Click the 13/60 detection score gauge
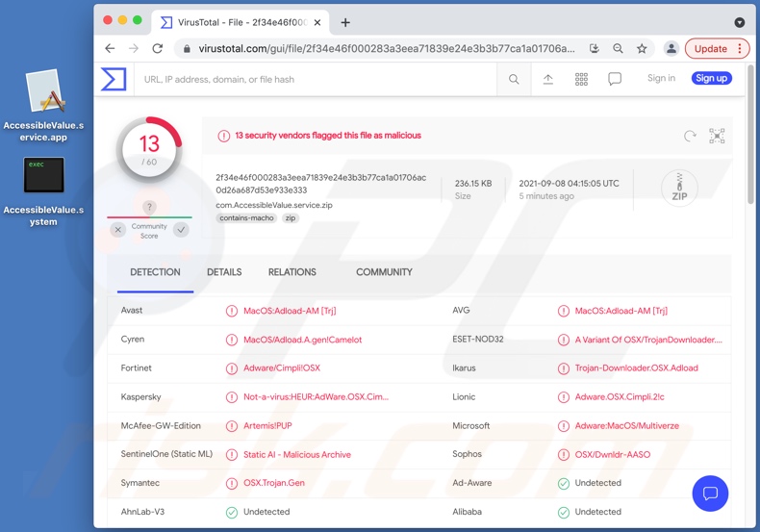 tap(149, 150)
